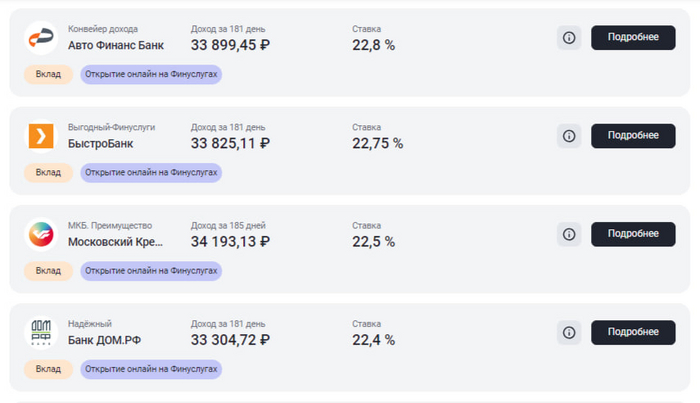This screenshot has height=403, width=700.
Task: Click the Вклад tag under Авто Финанс Банк
Action: 48,74
